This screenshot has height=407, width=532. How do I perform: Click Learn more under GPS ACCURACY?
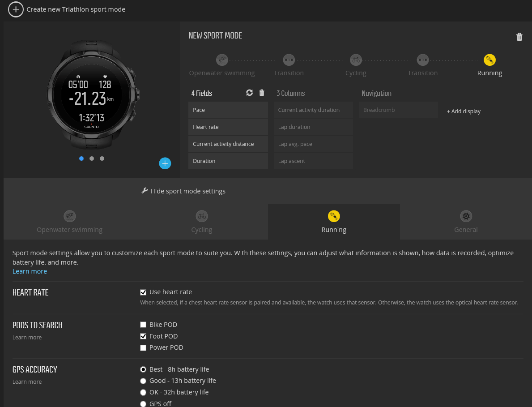point(27,381)
